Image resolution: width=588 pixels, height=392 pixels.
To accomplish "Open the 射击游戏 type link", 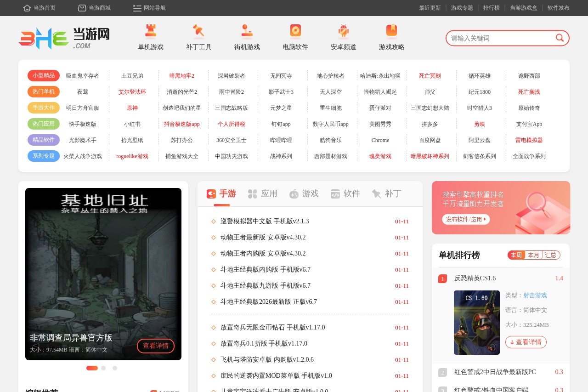I will pos(535,295).
